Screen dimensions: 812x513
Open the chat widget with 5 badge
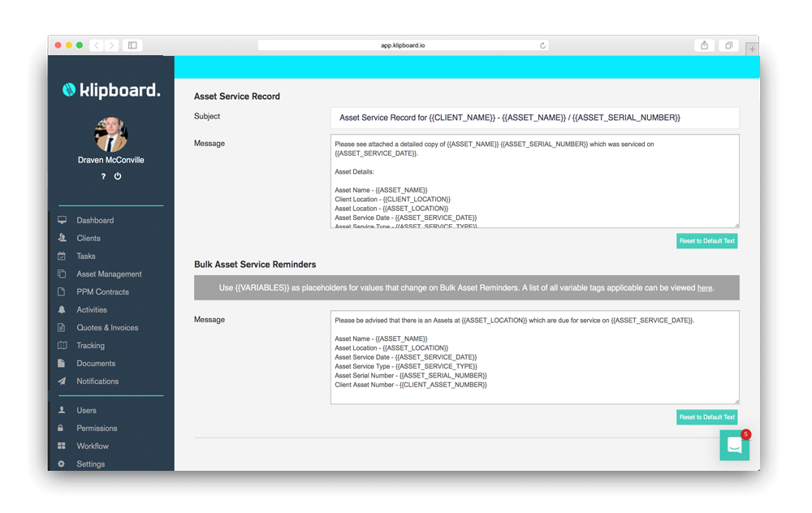(734, 445)
